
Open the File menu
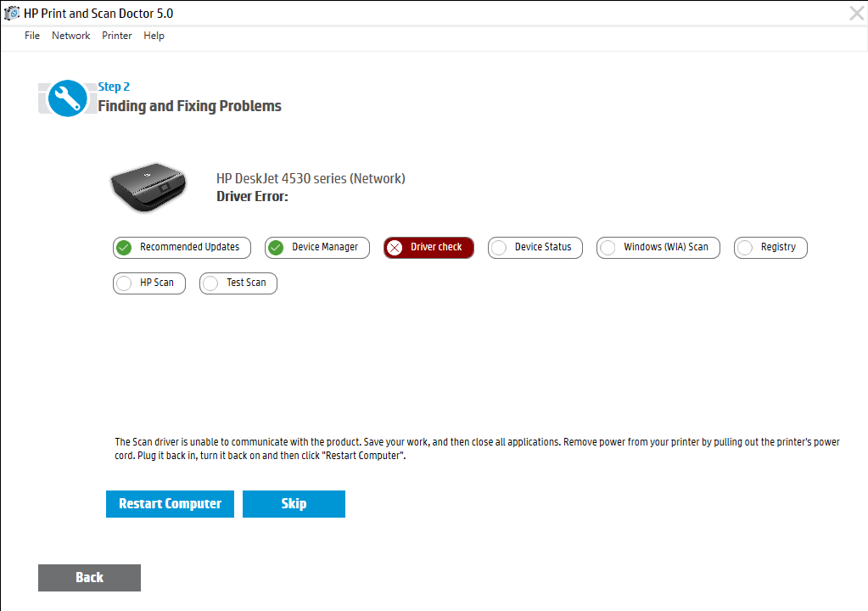coord(32,36)
